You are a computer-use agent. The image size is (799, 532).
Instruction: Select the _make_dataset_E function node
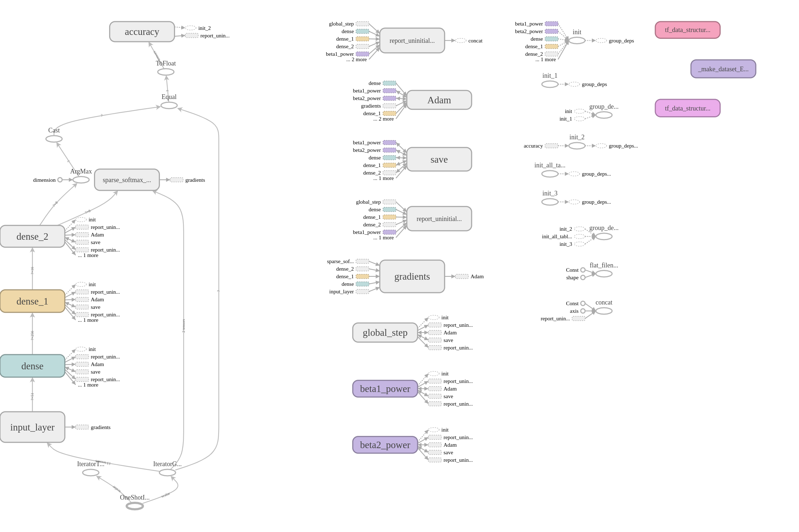723,69
